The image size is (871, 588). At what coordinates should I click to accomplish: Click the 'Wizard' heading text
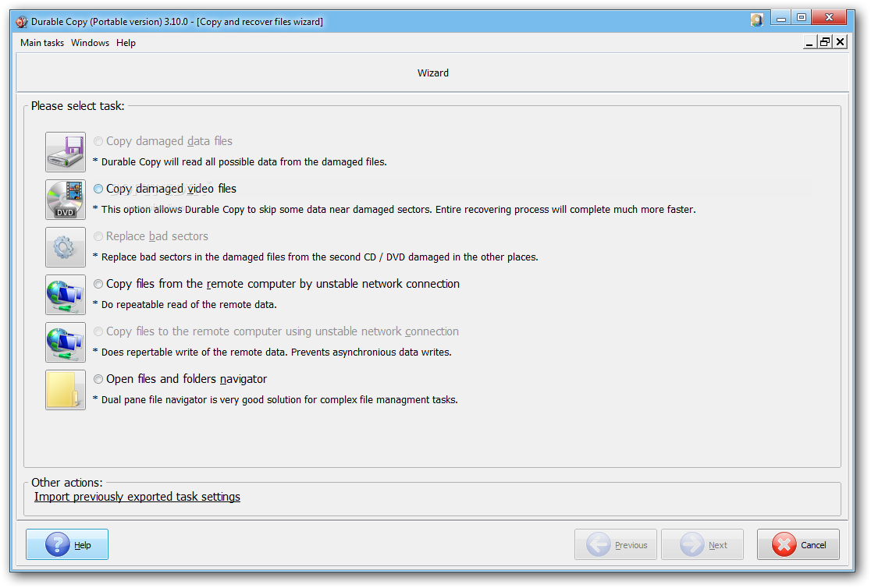point(433,73)
